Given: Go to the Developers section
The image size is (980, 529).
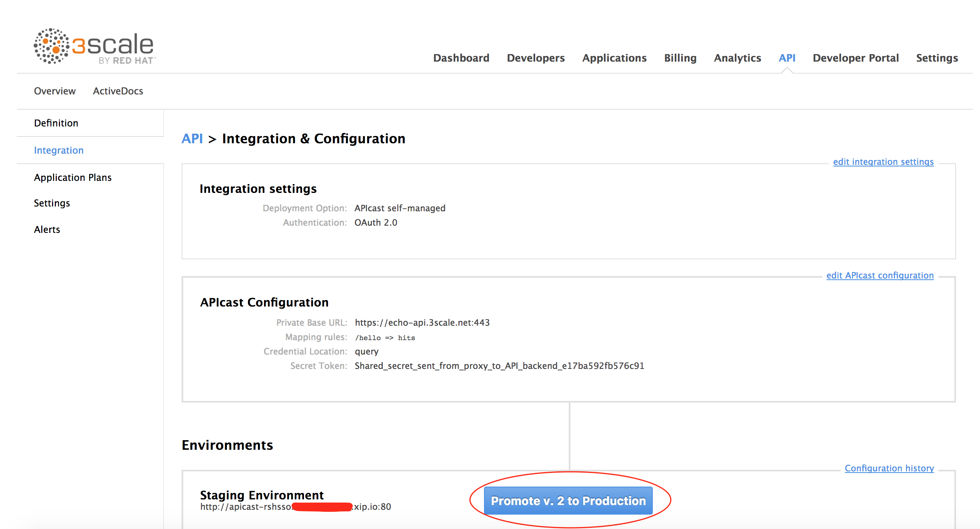Looking at the screenshot, I should click(536, 58).
